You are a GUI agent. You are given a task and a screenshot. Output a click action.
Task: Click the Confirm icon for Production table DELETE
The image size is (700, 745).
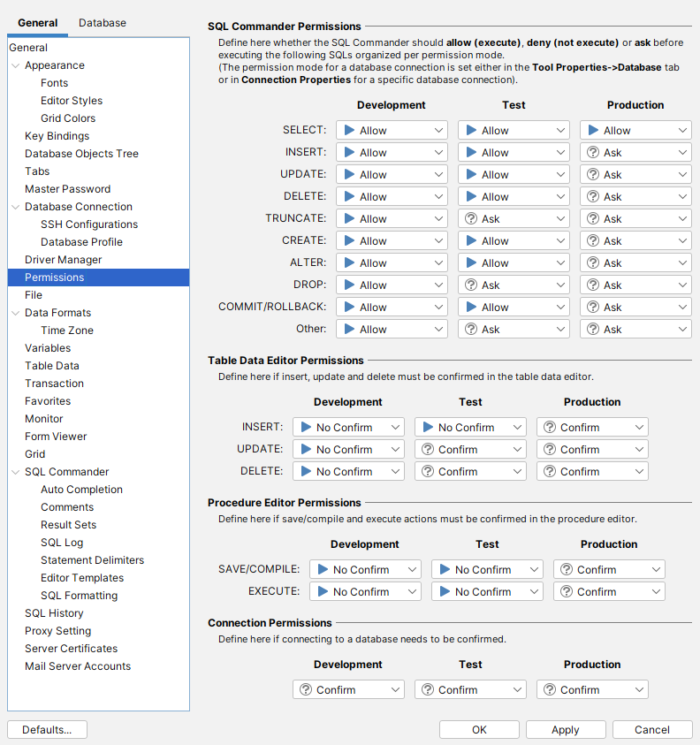(550, 471)
